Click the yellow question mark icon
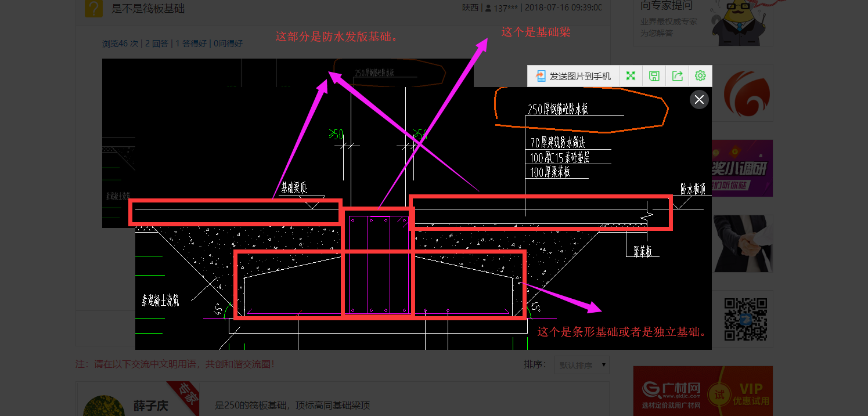The image size is (868, 416). (x=94, y=8)
